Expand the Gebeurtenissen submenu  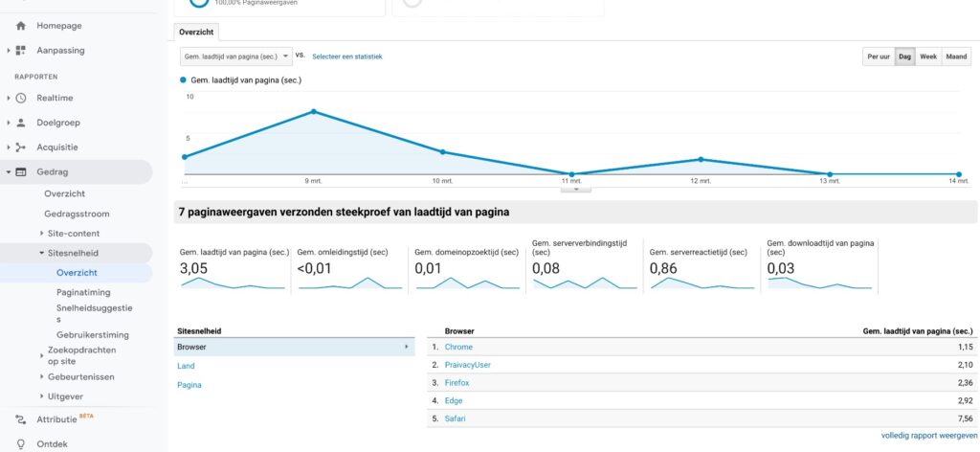pyautogui.click(x=42, y=377)
